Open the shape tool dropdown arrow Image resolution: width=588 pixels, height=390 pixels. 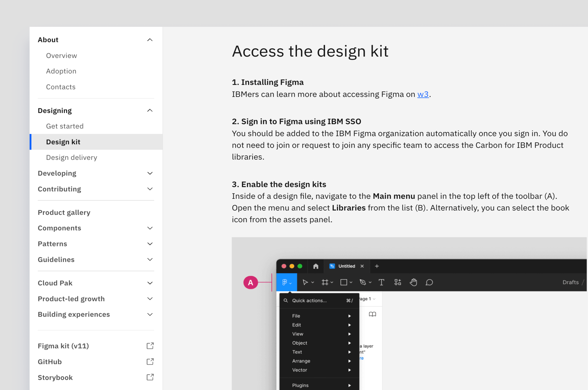click(351, 283)
